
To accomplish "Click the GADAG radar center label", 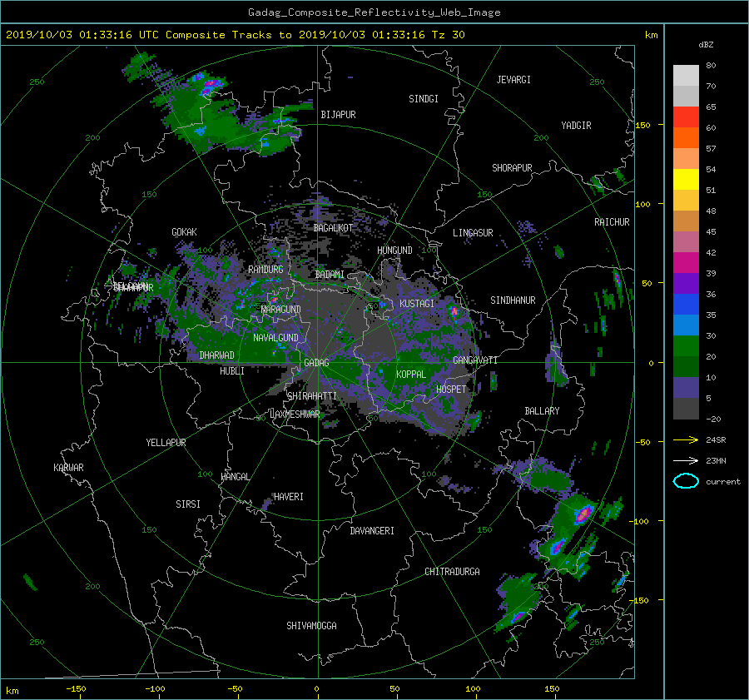I will 316,363.
